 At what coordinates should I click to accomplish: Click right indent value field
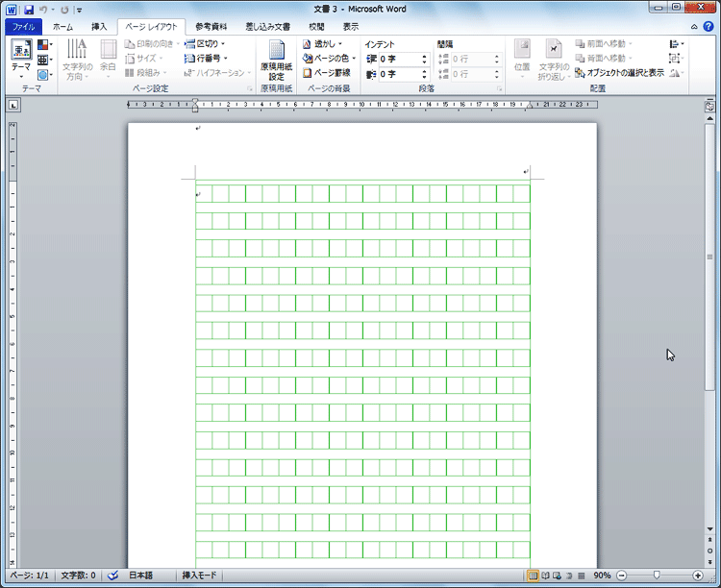pos(399,74)
